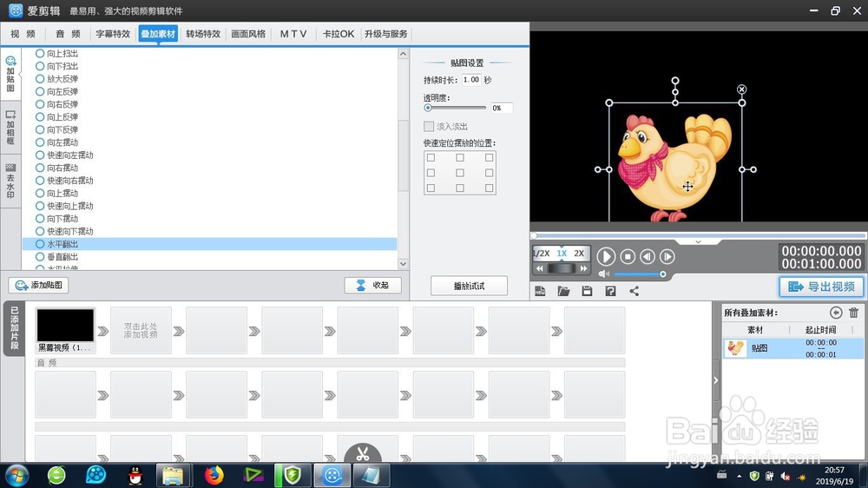
Task: Click the 透明度 transparency slider
Action: [x=455, y=108]
